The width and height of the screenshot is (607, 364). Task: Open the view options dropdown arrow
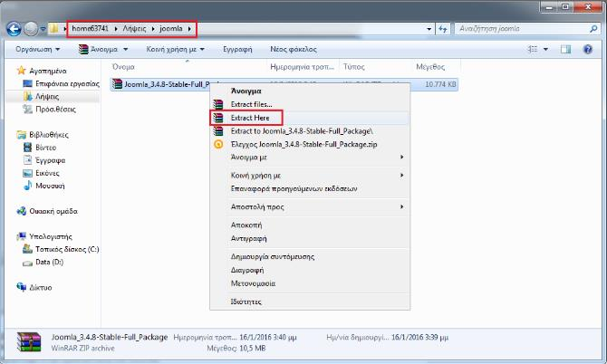click(545, 50)
